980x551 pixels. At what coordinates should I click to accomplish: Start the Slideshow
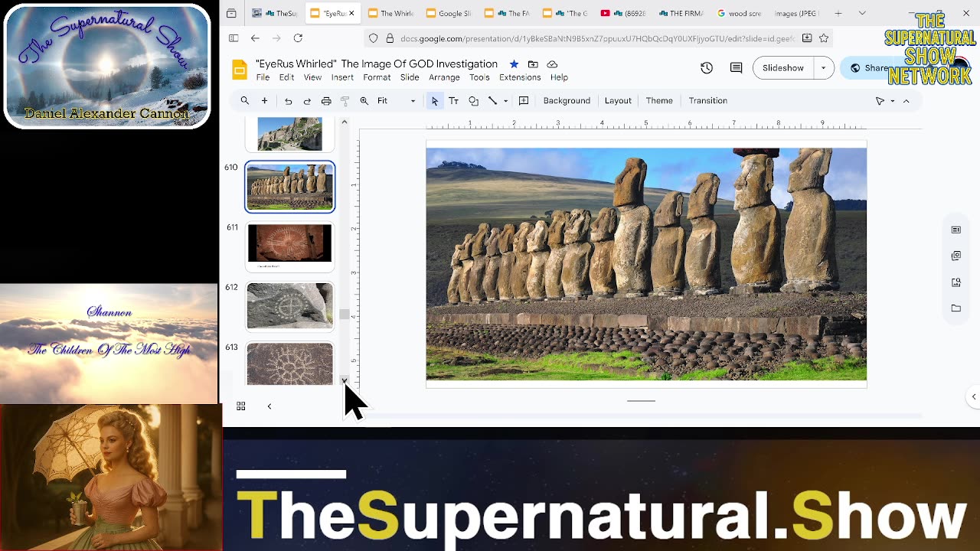783,68
